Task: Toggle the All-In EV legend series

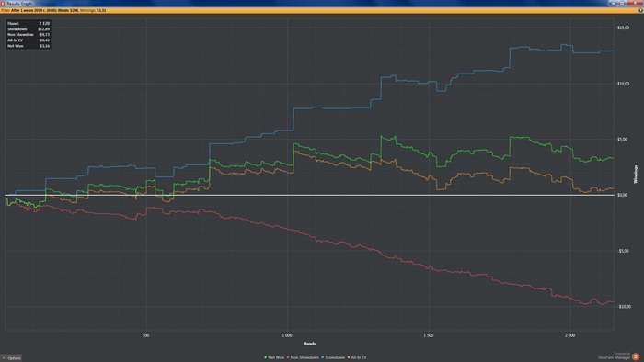Action: click(x=357, y=357)
